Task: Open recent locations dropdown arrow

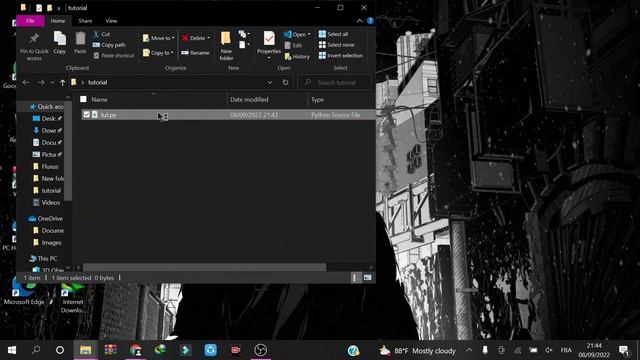Action: point(52,82)
